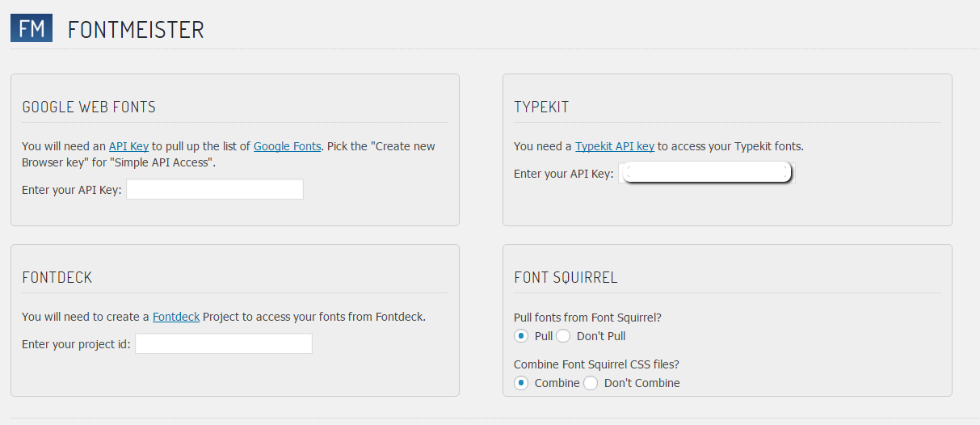Select the Combine radio button
Viewport: 980px width, 425px height.
pyautogui.click(x=521, y=383)
